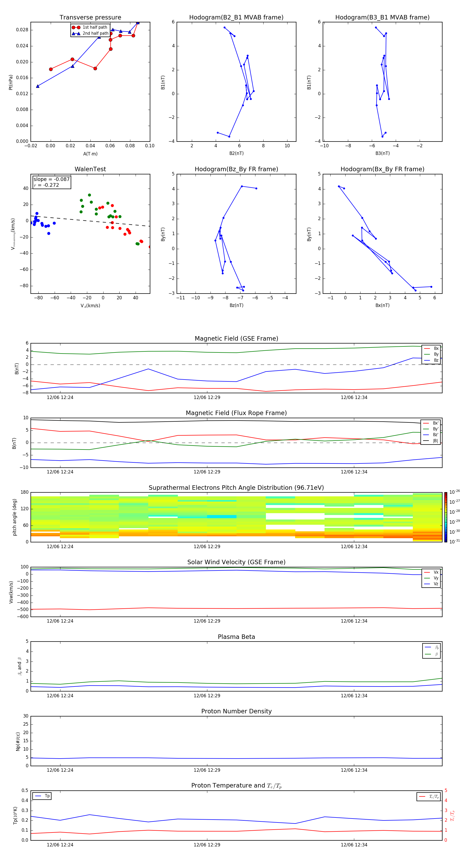Click the "WalenTest" plot title

(90, 169)
